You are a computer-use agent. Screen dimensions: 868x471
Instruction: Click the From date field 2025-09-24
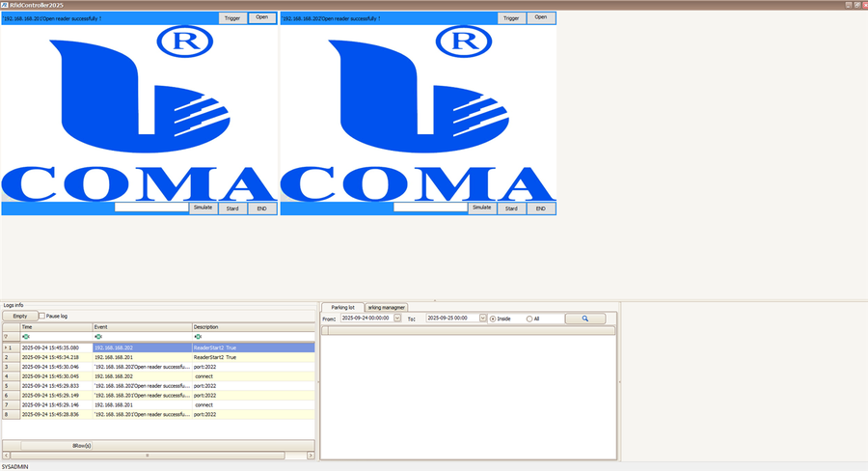coord(367,319)
